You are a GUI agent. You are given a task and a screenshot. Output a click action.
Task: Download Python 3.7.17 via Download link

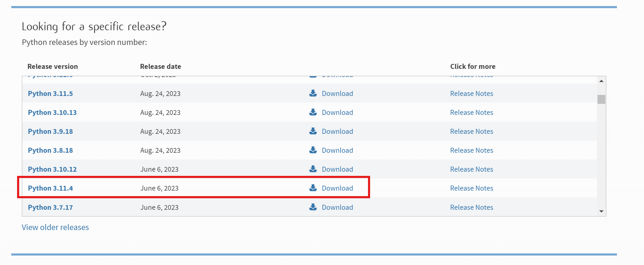click(x=338, y=207)
